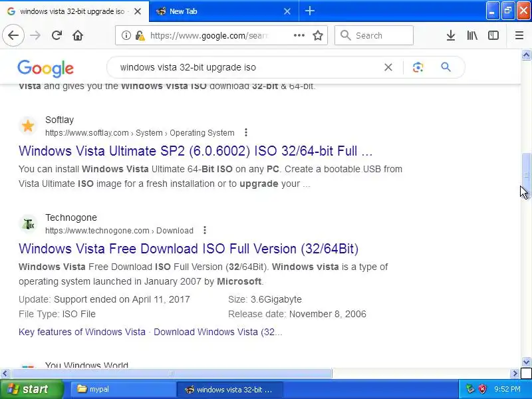Submit search with magnifier icon
This screenshot has width=532, height=399.
[x=446, y=67]
